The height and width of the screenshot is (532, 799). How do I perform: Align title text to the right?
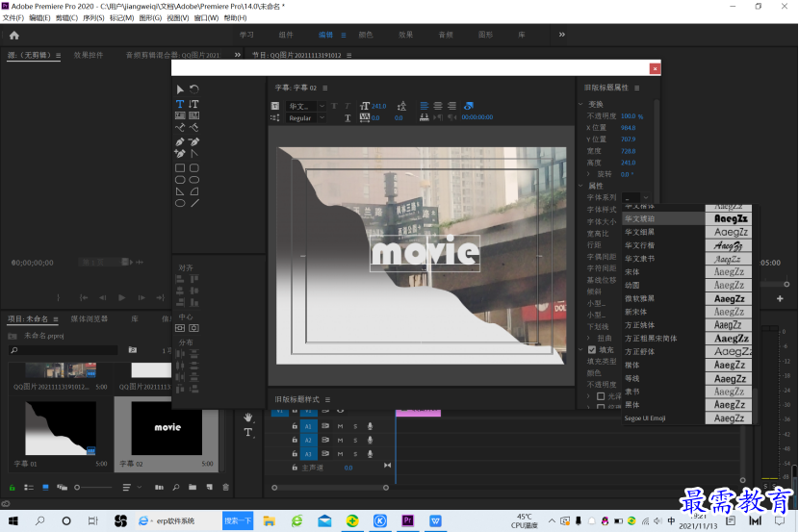tap(452, 106)
